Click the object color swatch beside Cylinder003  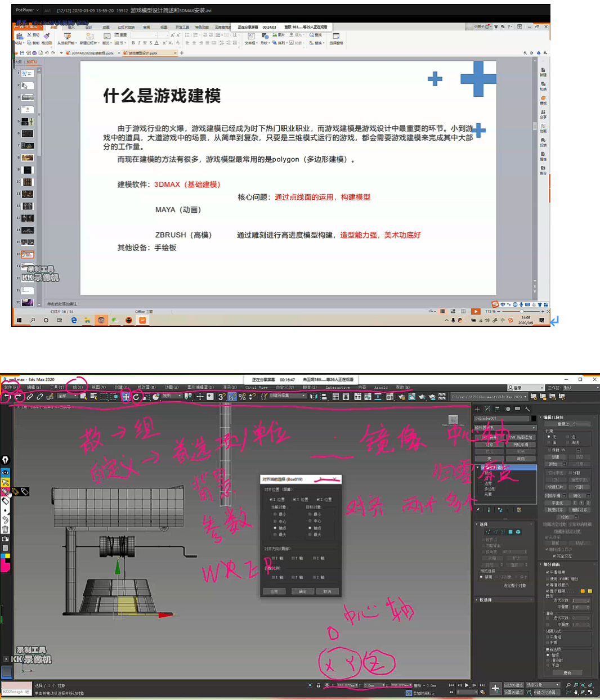(x=534, y=419)
